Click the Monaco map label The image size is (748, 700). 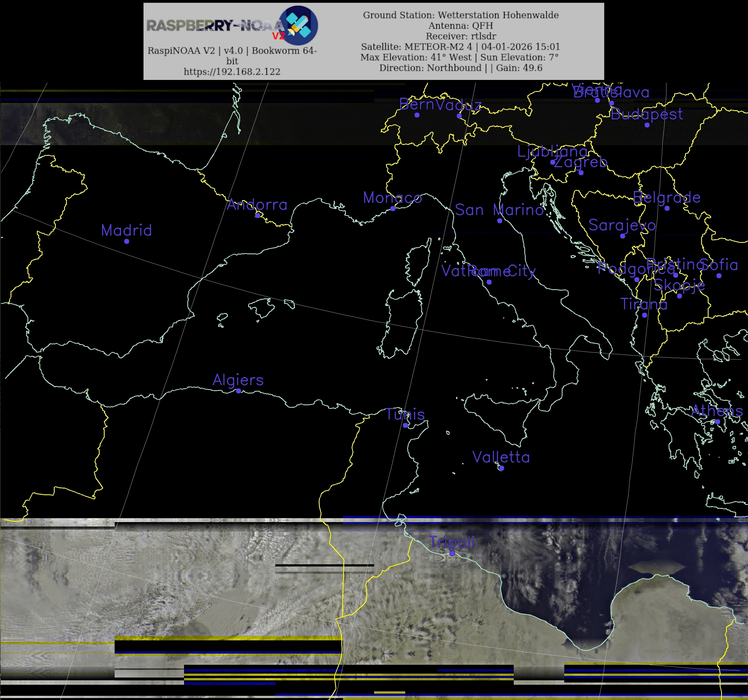[x=392, y=198]
